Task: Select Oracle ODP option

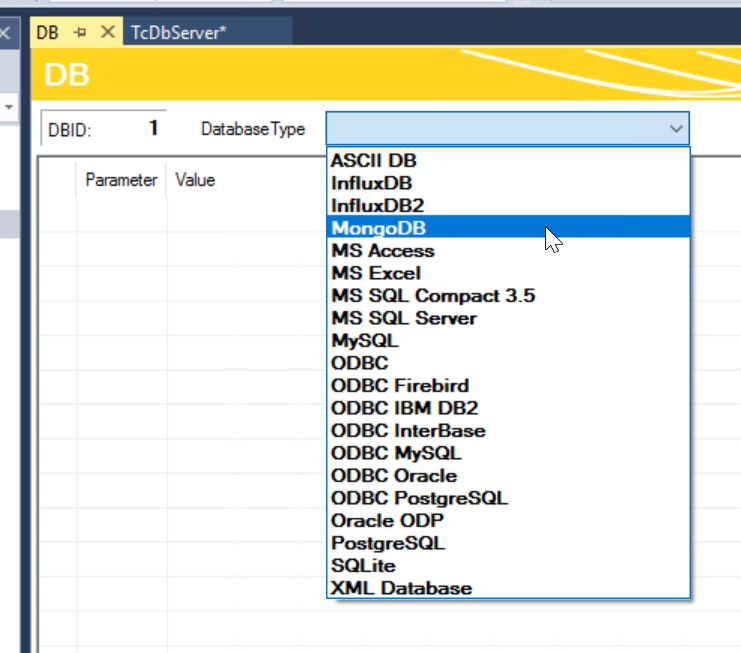Action: 508,521
